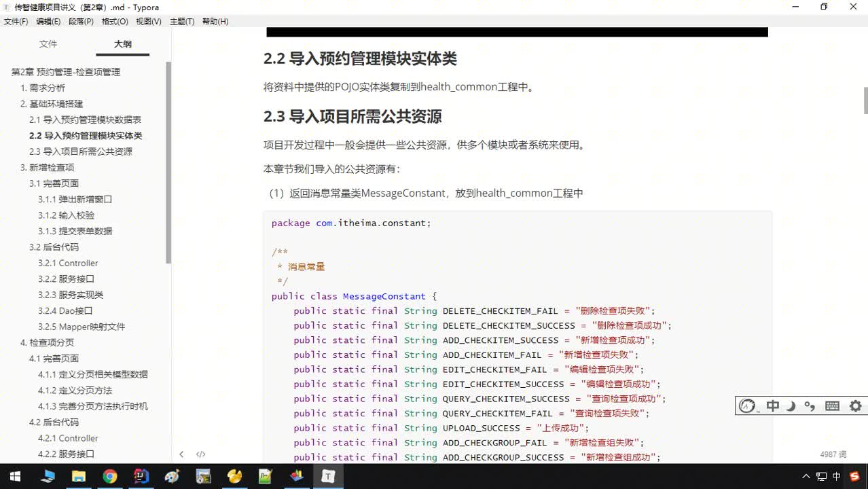Open outline item 3.2.1 Controller

[68, 263]
